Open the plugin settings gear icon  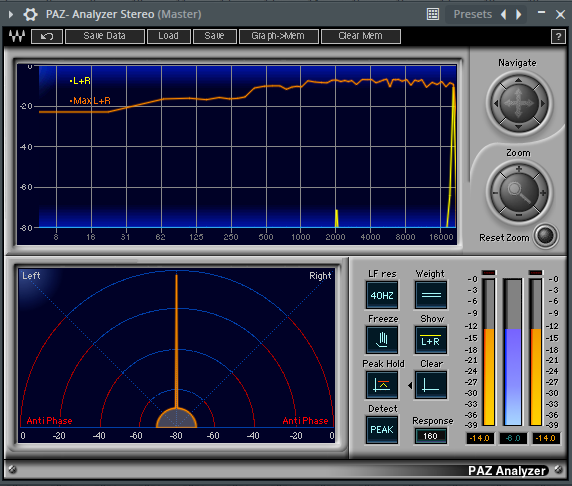pyautogui.click(x=30, y=15)
